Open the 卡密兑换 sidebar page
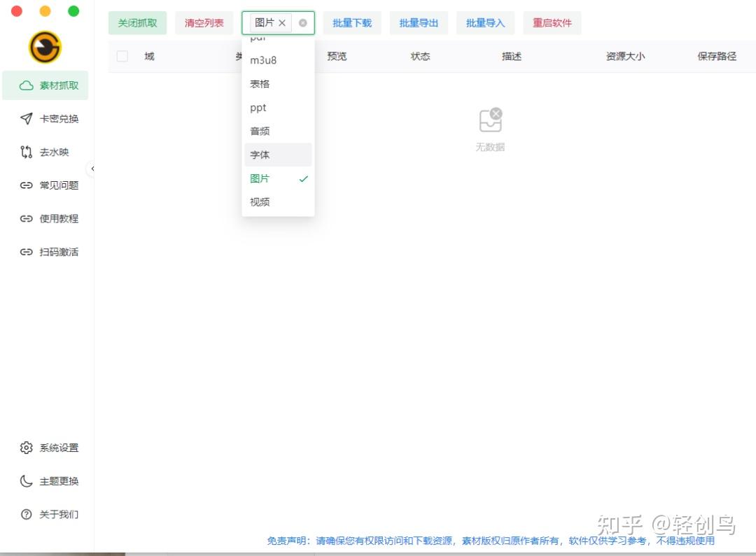This screenshot has width=756, height=556. 45,118
